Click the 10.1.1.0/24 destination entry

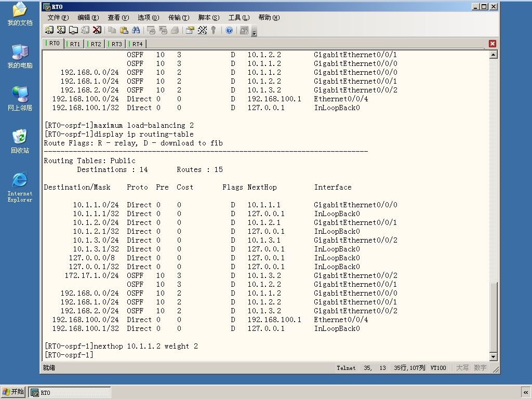(x=96, y=205)
